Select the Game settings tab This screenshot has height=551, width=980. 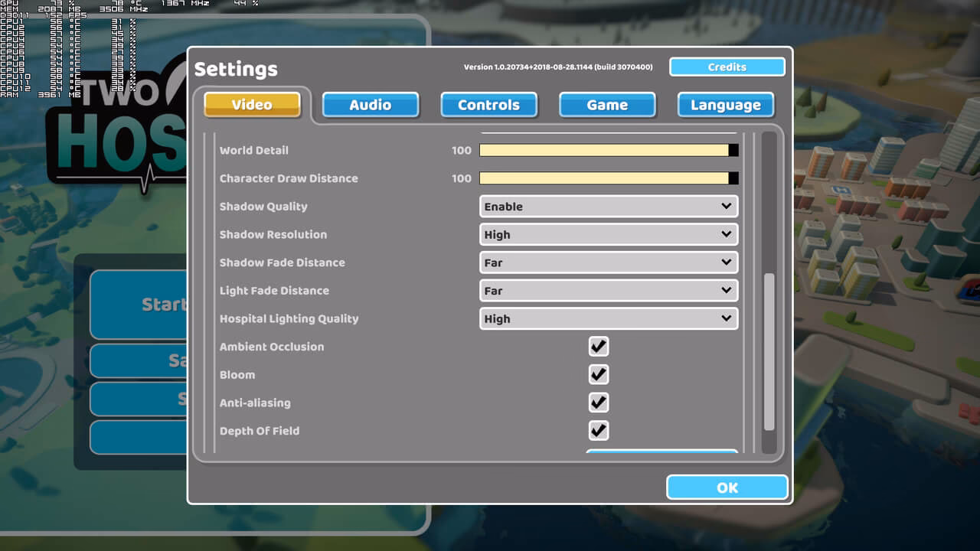607,104
